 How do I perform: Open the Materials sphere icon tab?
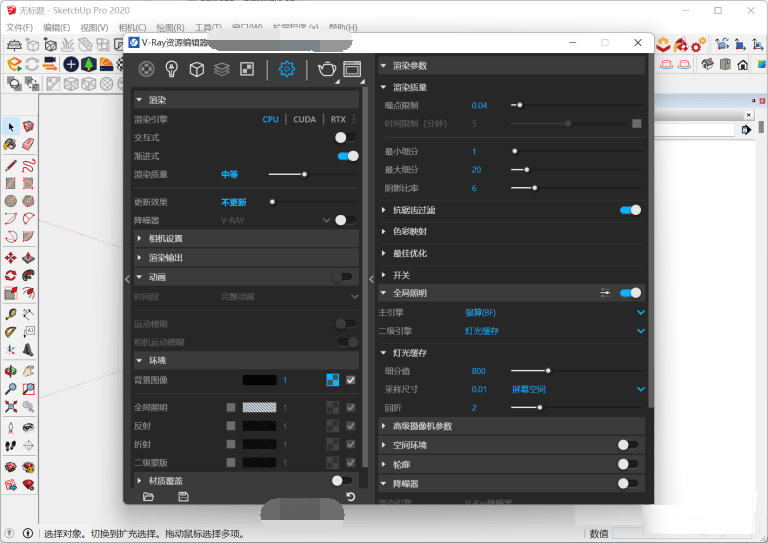coord(146,69)
